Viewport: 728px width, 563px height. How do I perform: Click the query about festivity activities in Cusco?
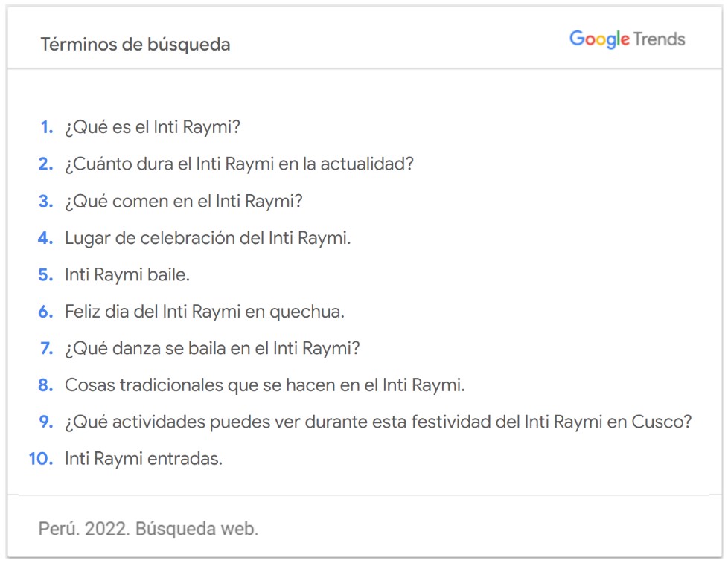tap(378, 422)
